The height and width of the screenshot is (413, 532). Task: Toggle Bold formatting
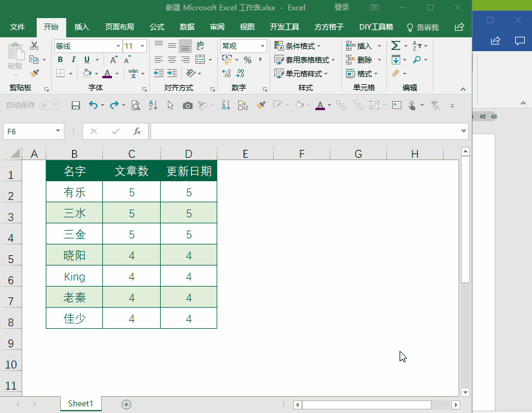click(x=60, y=60)
